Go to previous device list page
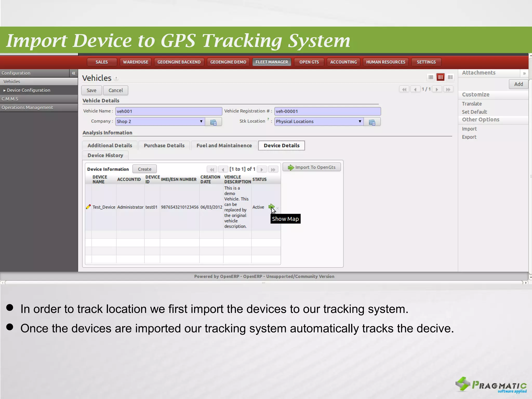The height and width of the screenshot is (399, 532). click(x=223, y=169)
